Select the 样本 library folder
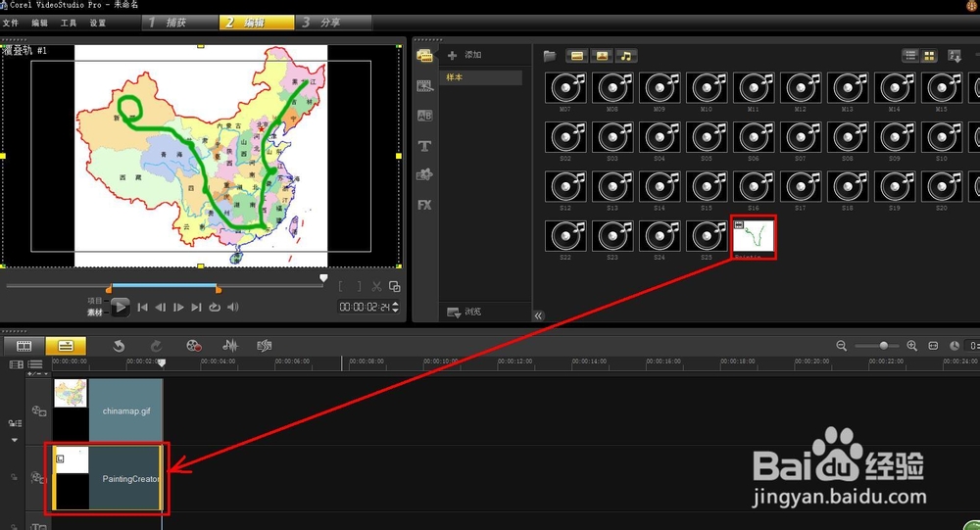Viewport: 980px width, 530px height. point(481,77)
